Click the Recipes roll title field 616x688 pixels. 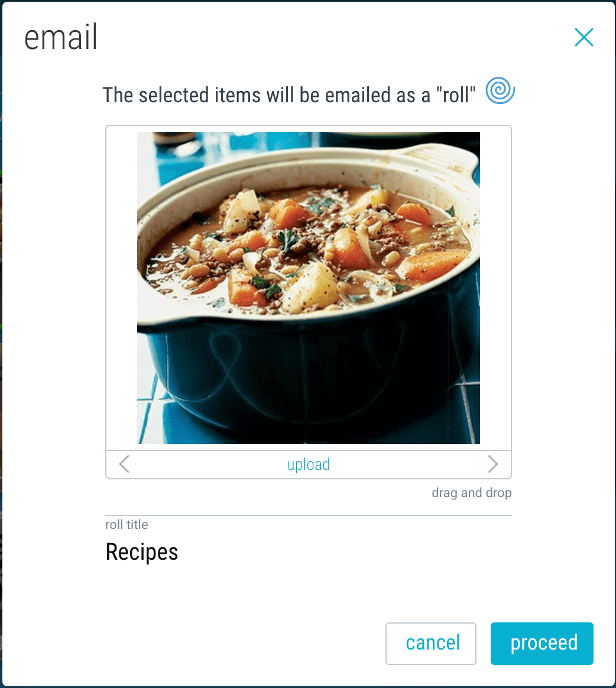click(x=309, y=551)
